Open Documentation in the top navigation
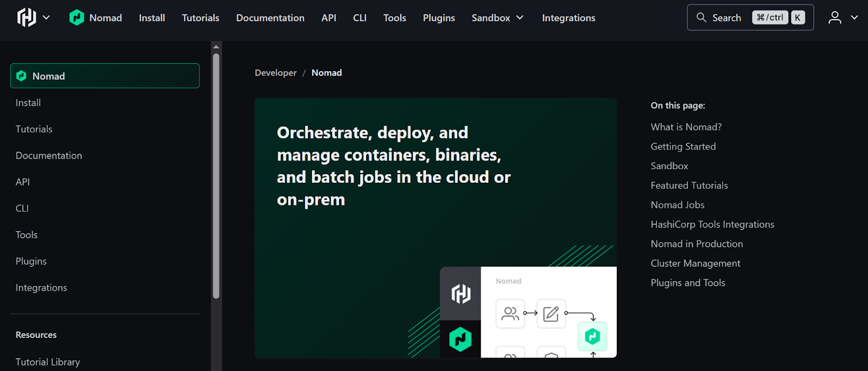The width and height of the screenshot is (868, 371). [270, 18]
